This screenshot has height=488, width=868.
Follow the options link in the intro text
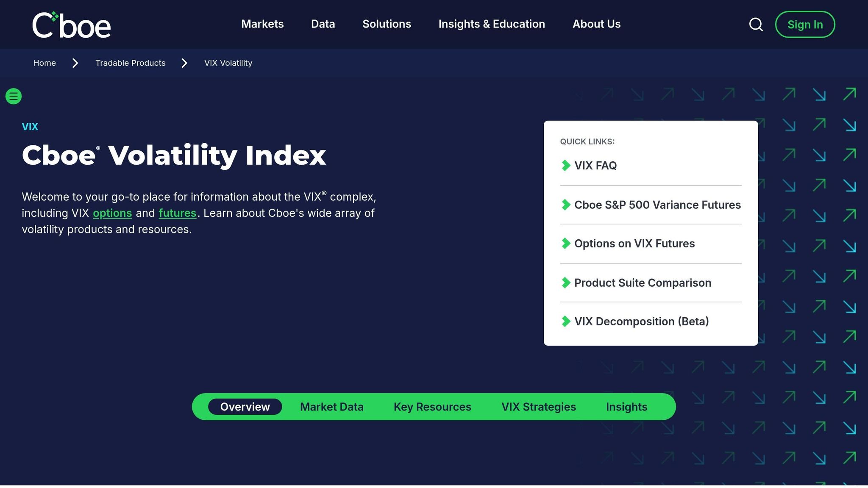(x=112, y=213)
